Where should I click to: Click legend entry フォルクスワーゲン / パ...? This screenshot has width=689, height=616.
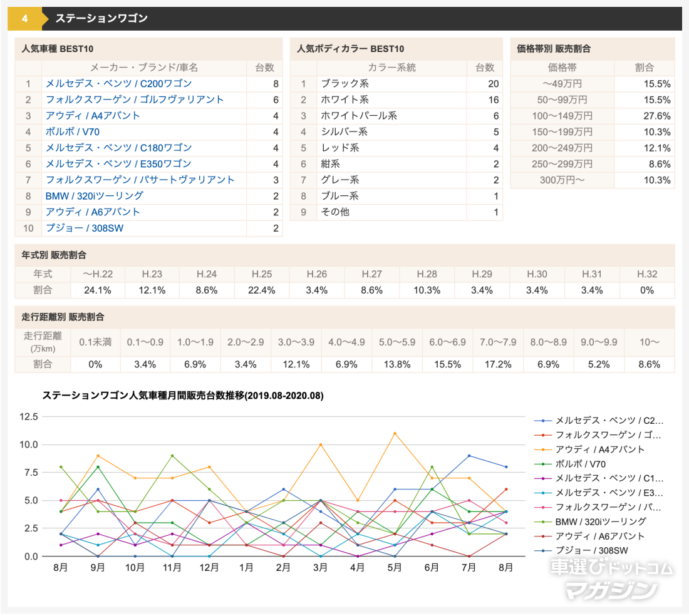click(x=598, y=507)
